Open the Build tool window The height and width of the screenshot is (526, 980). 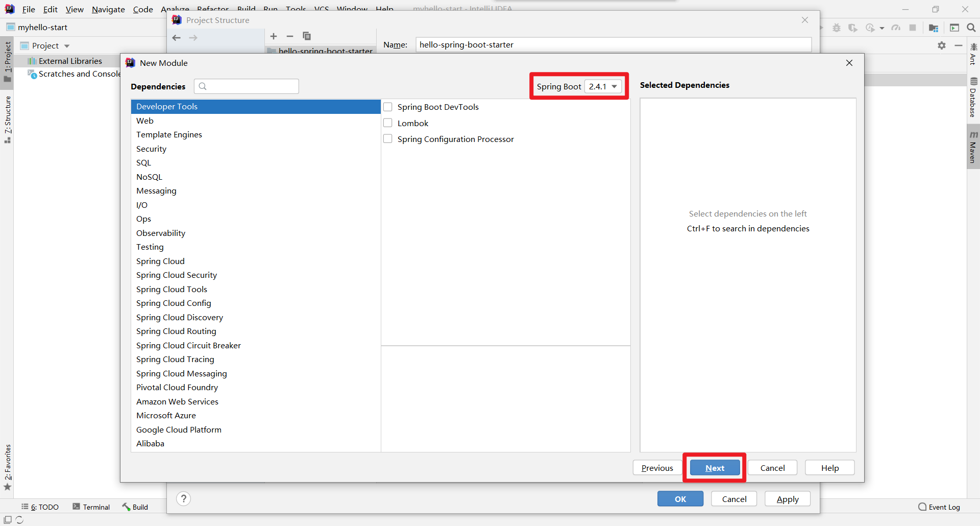pos(135,507)
